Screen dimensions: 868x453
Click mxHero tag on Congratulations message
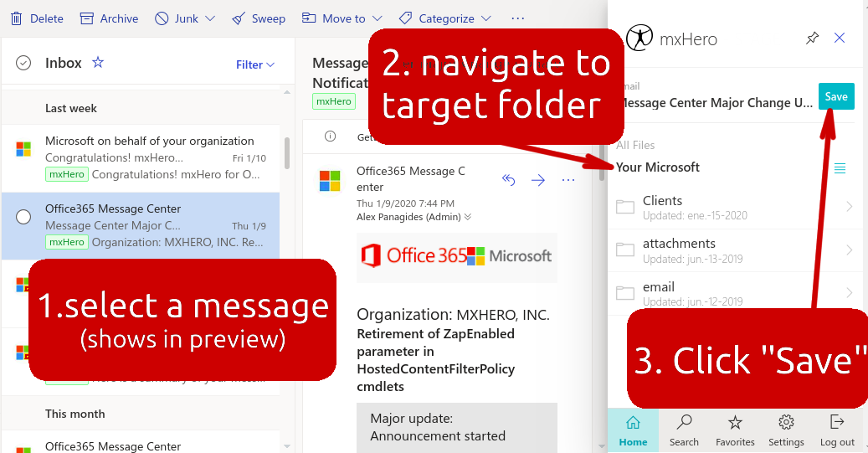tap(66, 174)
